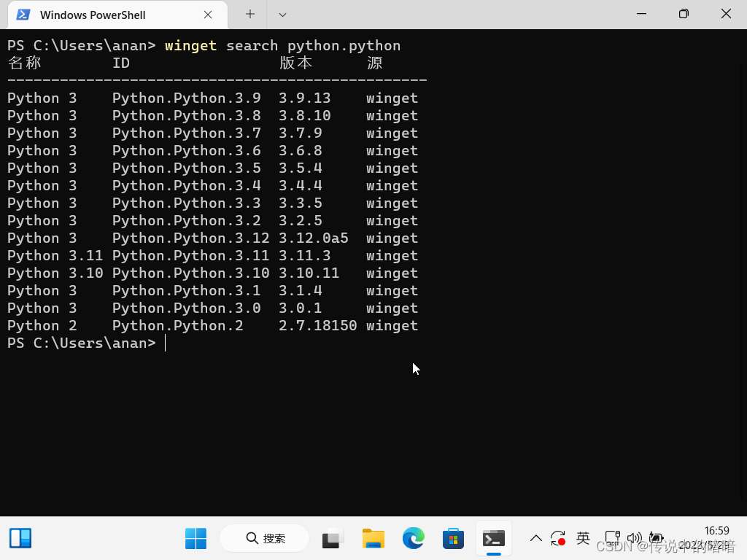747x560 pixels.
Task: Click the Python.Python.3.11 ID
Action: pyautogui.click(x=190, y=256)
